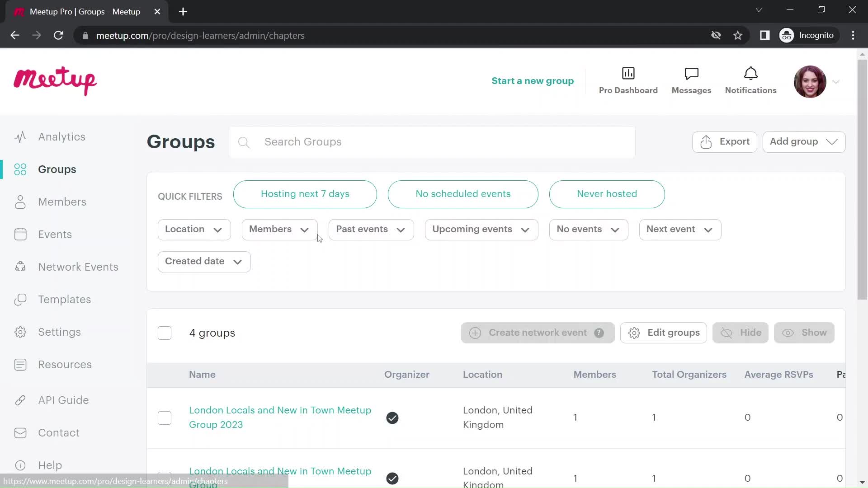The height and width of the screenshot is (488, 868).
Task: Expand the Next event filter dropdown
Action: 680,230
